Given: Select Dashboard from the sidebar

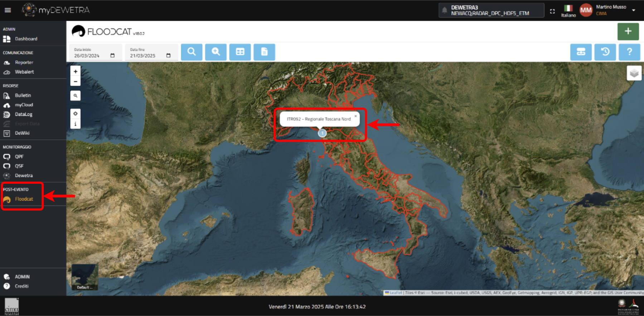Looking at the screenshot, I should coord(26,39).
